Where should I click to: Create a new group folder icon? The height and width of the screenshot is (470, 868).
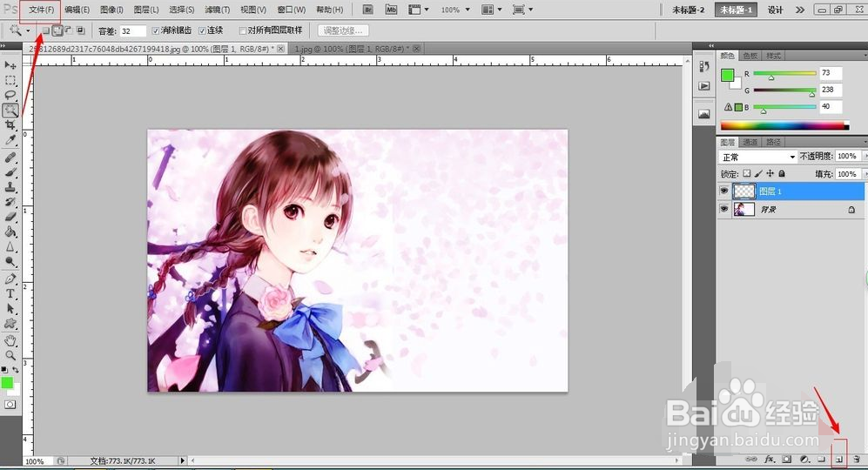point(822,459)
